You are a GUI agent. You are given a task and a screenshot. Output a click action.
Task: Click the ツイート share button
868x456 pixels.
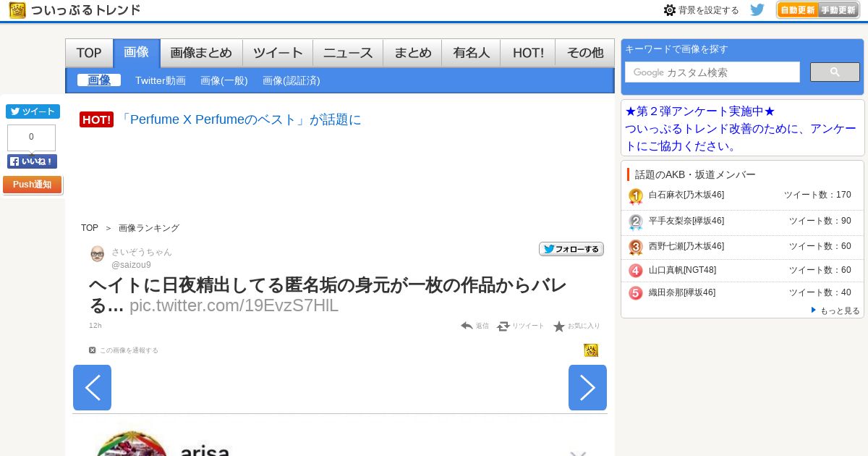33,111
